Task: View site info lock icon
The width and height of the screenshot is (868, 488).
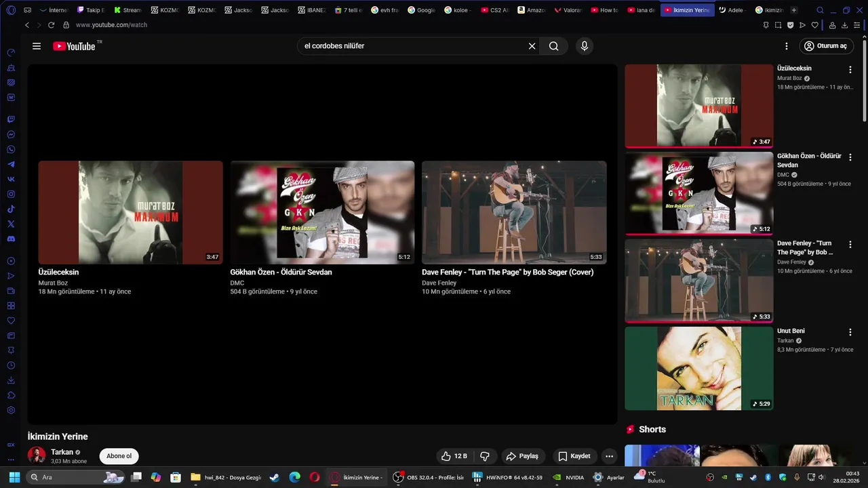Action: point(66,25)
